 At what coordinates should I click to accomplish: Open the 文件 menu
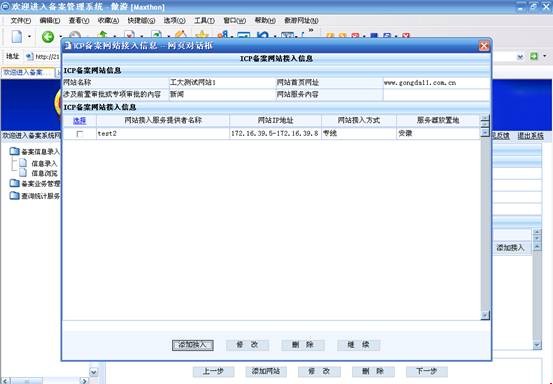pos(21,21)
